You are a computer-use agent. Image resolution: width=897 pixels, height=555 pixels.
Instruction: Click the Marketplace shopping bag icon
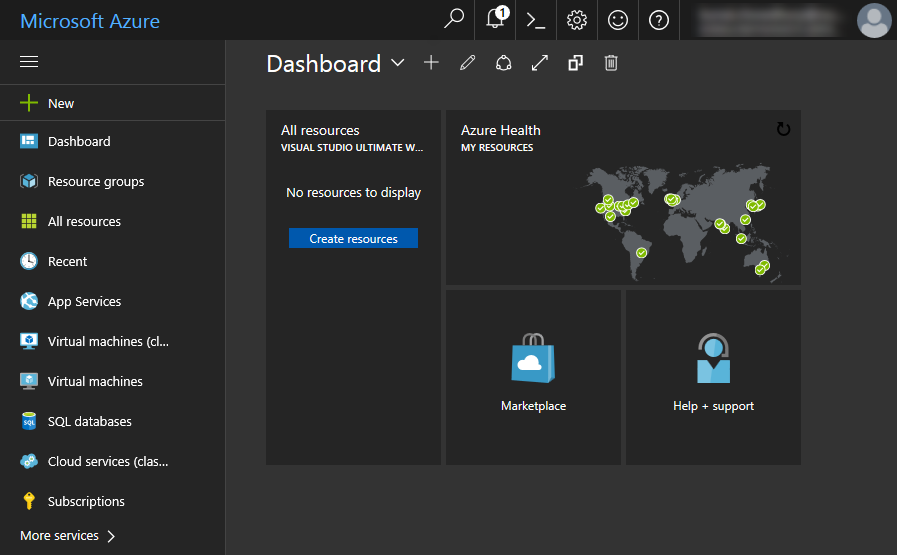pyautogui.click(x=533, y=358)
